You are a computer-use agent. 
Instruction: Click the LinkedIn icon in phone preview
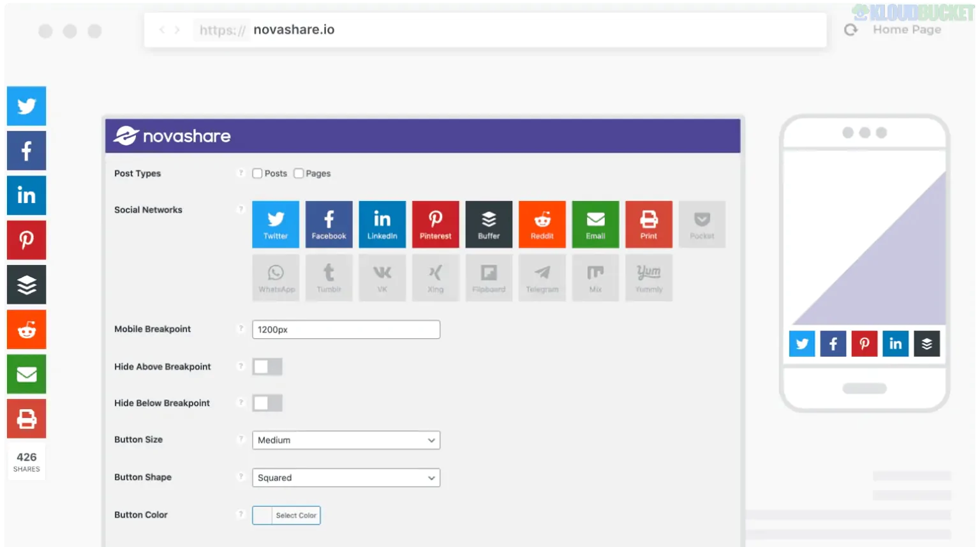[895, 344]
